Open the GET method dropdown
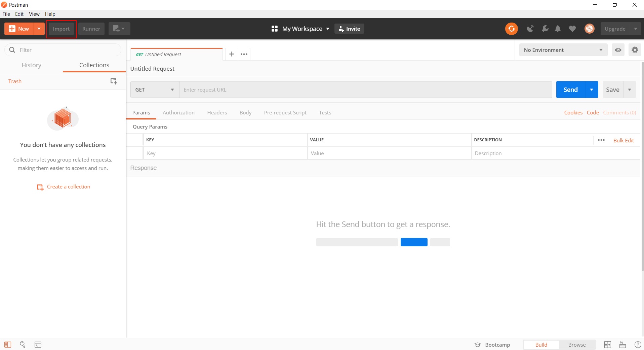Screen dimensions: 644x350 (x=155, y=90)
